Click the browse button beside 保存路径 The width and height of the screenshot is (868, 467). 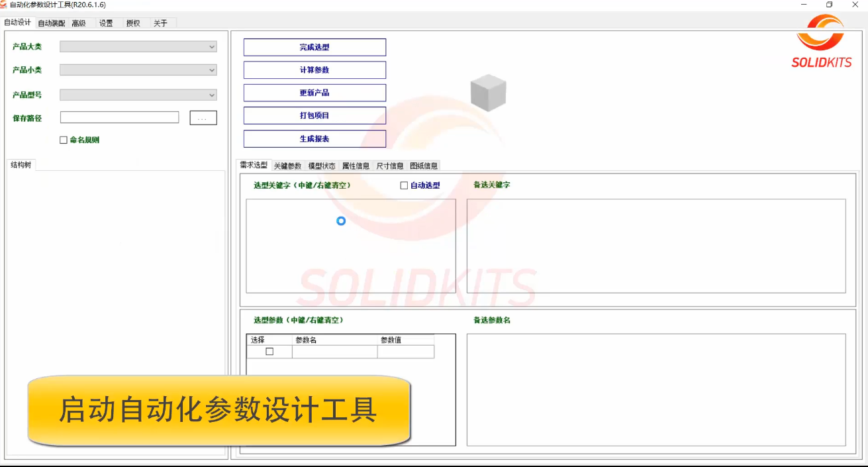coord(203,118)
